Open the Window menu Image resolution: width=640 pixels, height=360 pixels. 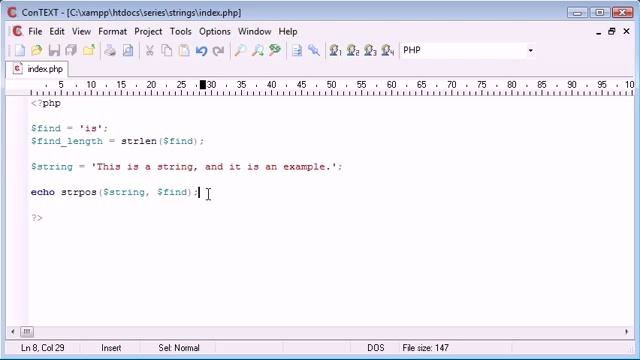pyautogui.click(x=254, y=31)
